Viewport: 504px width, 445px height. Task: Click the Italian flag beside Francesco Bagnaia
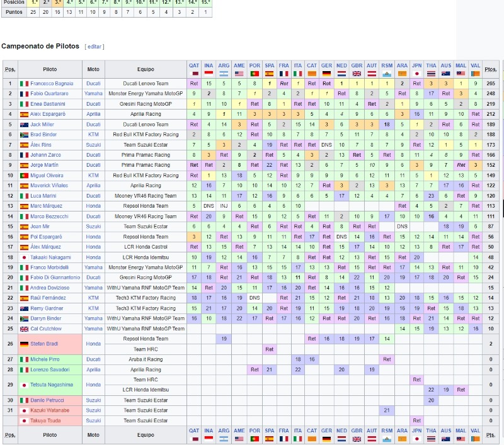point(24,84)
